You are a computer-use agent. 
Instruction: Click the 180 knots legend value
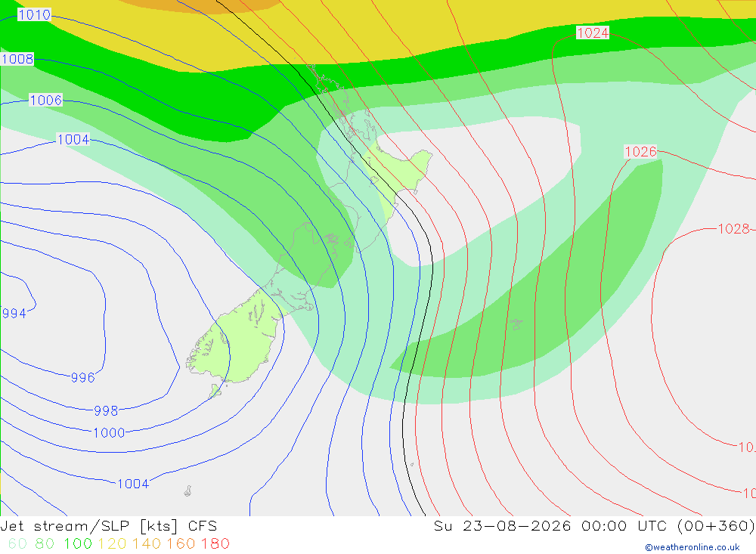[215, 544]
